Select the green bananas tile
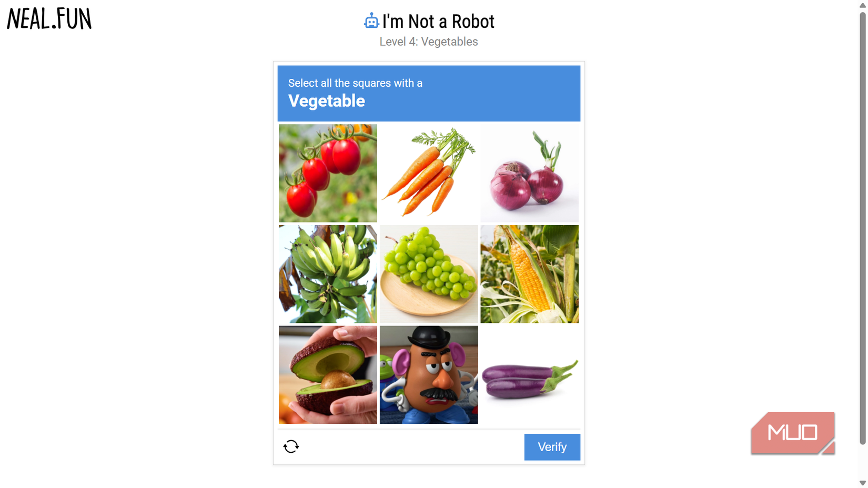 point(328,274)
